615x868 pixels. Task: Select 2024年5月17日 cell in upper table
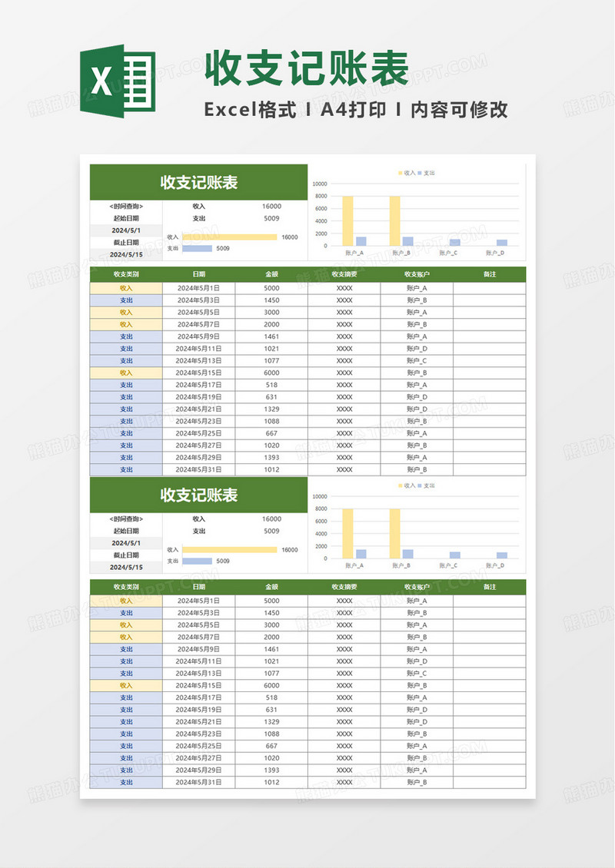click(x=199, y=386)
